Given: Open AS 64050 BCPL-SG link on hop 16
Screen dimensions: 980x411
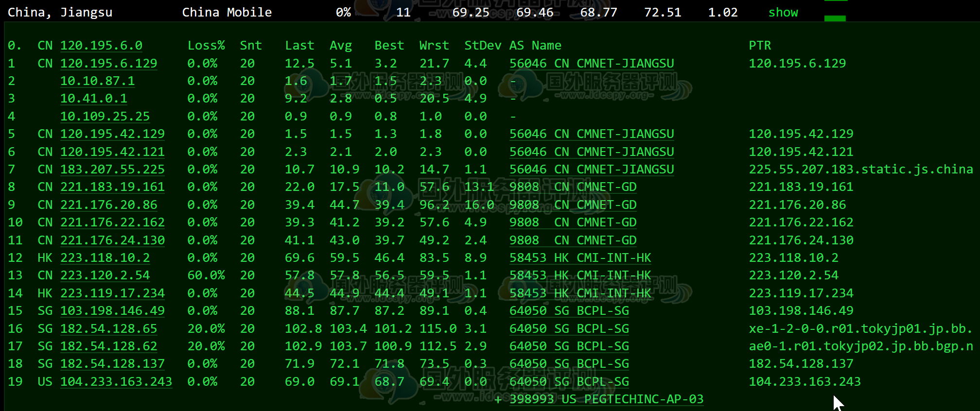Looking at the screenshot, I should [569, 329].
